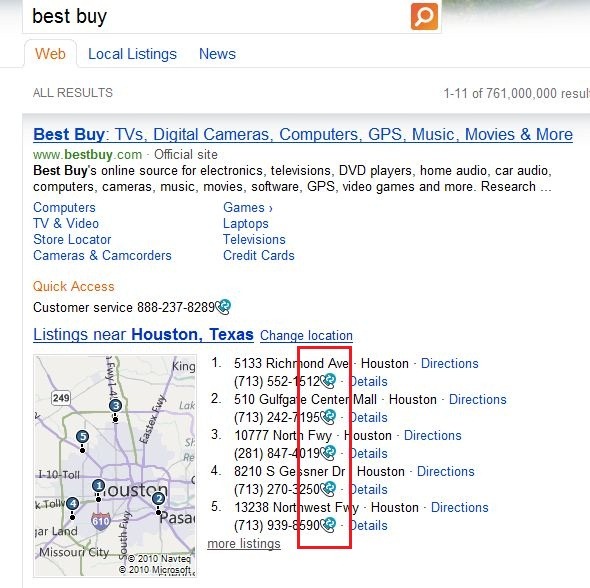The width and height of the screenshot is (590, 588).
Task: Click call icon beside (713) 552-1512
Action: (x=328, y=381)
